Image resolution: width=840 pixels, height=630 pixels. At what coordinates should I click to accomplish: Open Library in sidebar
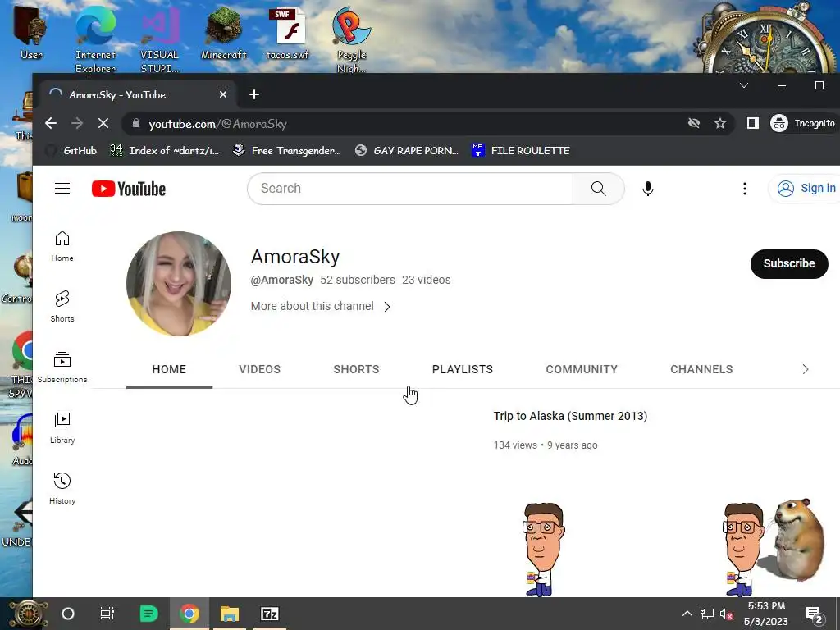tap(62, 428)
